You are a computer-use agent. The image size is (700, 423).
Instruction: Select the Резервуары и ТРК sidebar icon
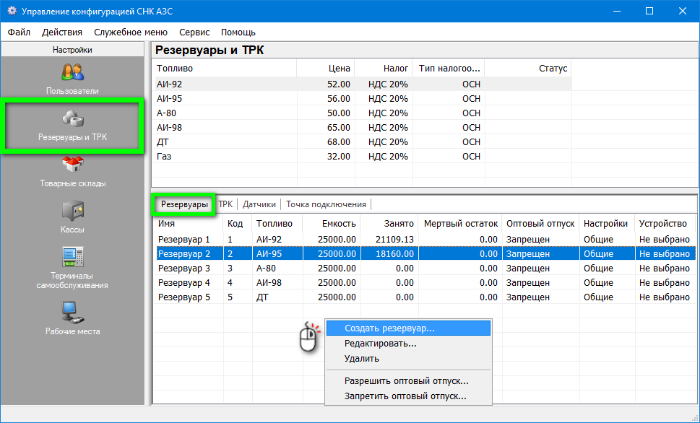tap(72, 119)
